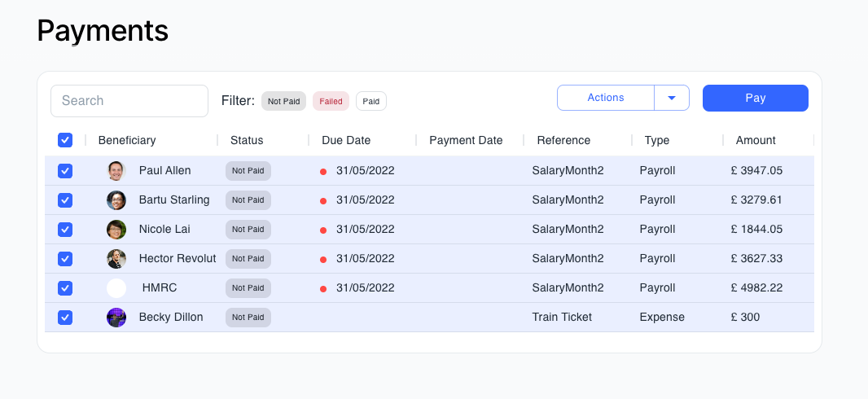Focus the Search input field
This screenshot has width=868, height=399.
pos(129,101)
